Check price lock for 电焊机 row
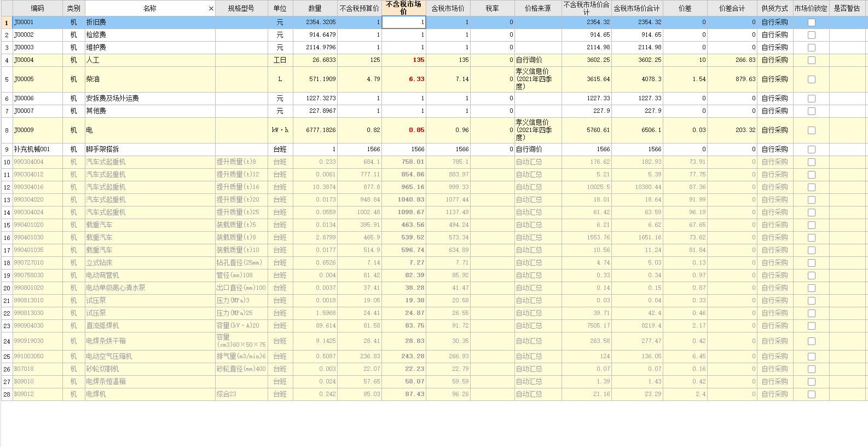Viewport: 868px width, 447px height. point(812,394)
